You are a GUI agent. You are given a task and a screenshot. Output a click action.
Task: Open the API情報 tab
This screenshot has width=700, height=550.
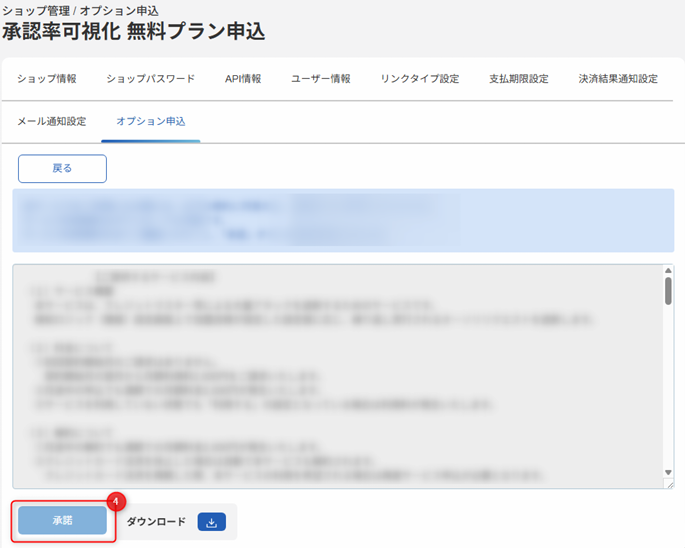click(243, 79)
